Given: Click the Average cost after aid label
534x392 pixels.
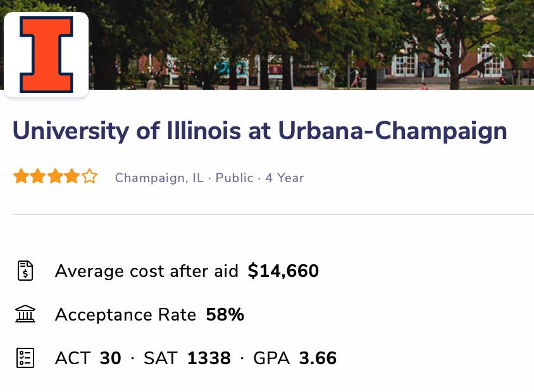Looking at the screenshot, I should [146, 271].
